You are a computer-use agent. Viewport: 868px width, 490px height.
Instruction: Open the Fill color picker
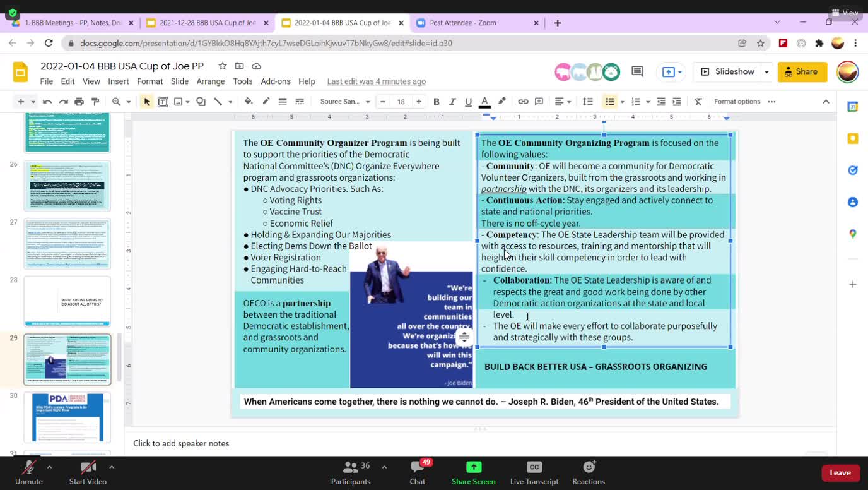tap(249, 102)
